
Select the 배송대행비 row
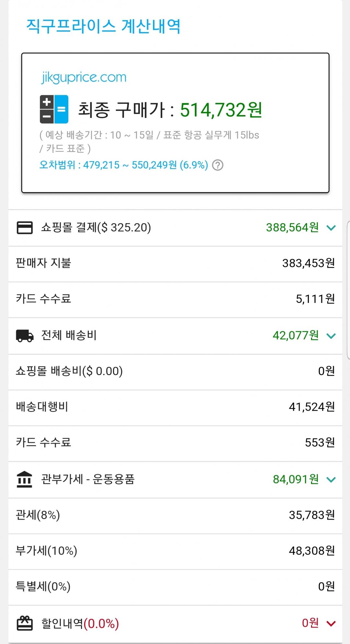(175, 407)
